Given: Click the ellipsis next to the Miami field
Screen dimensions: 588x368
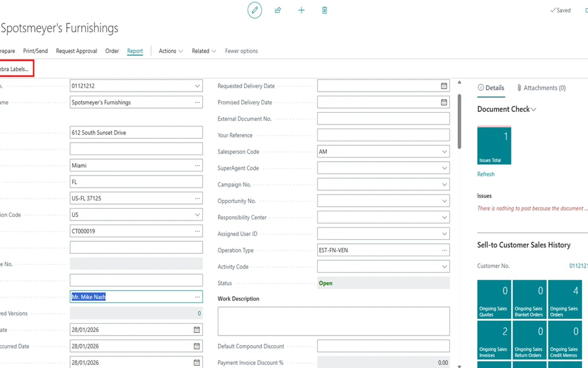Looking at the screenshot, I should [197, 165].
